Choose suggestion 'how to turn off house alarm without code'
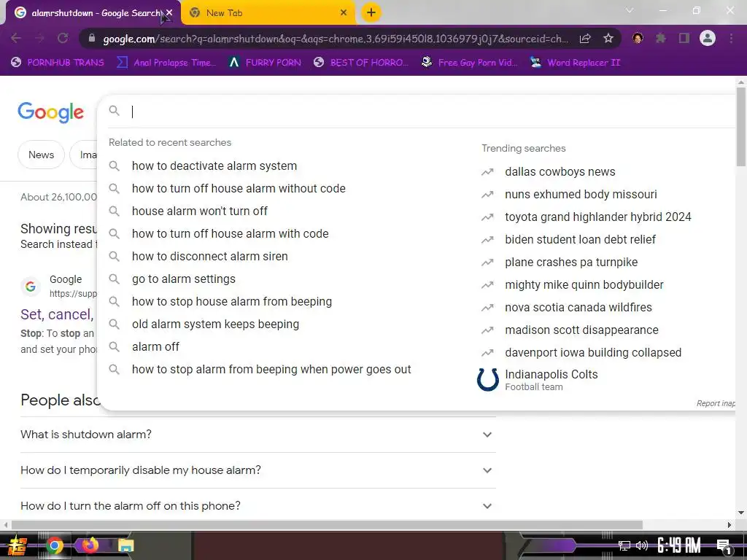 point(239,189)
